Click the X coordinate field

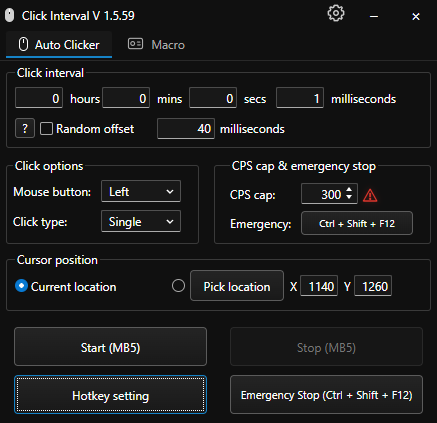(319, 286)
